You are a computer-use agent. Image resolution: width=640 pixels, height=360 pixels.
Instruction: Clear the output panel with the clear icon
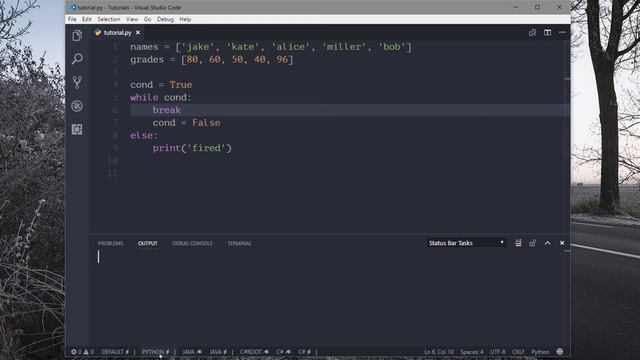[x=518, y=243]
